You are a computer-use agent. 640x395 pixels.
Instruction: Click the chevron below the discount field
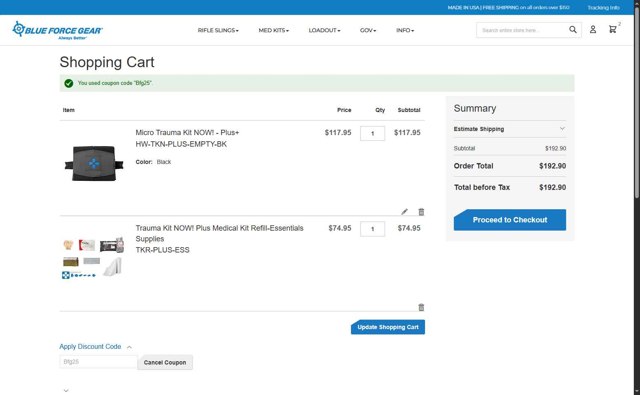tap(66, 391)
